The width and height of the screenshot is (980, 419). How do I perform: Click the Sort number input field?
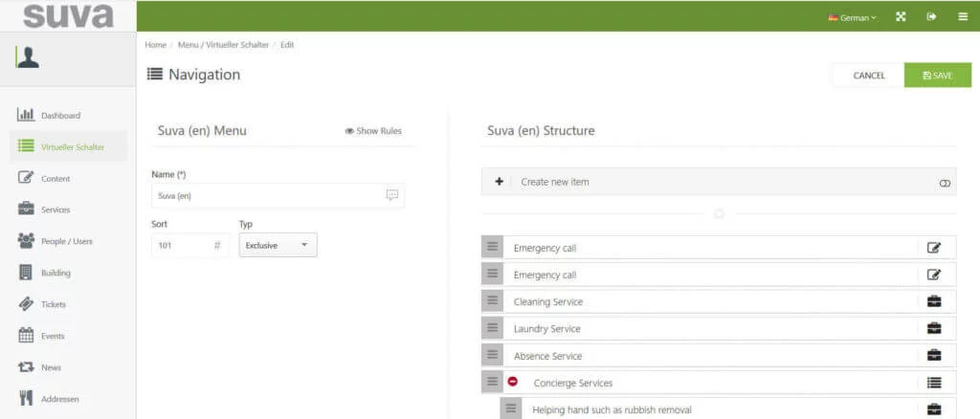pos(182,245)
